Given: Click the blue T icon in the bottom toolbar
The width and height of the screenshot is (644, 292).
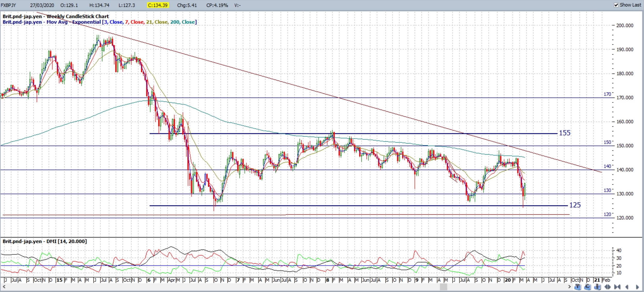Looking at the screenshot, I should (x=578, y=287).
